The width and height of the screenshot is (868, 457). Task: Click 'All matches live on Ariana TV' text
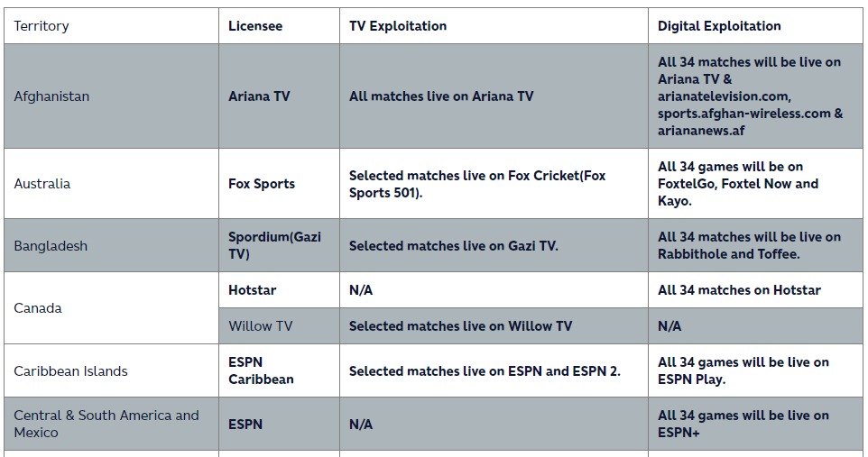click(x=441, y=96)
